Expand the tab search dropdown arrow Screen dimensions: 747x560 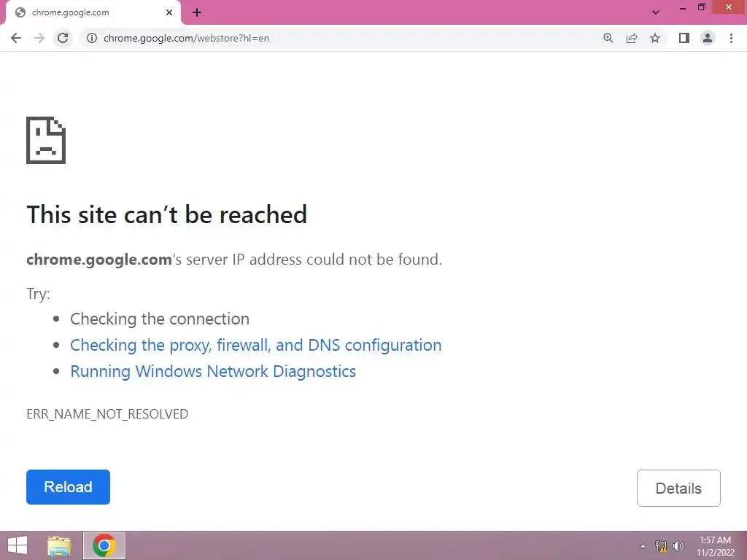point(656,12)
